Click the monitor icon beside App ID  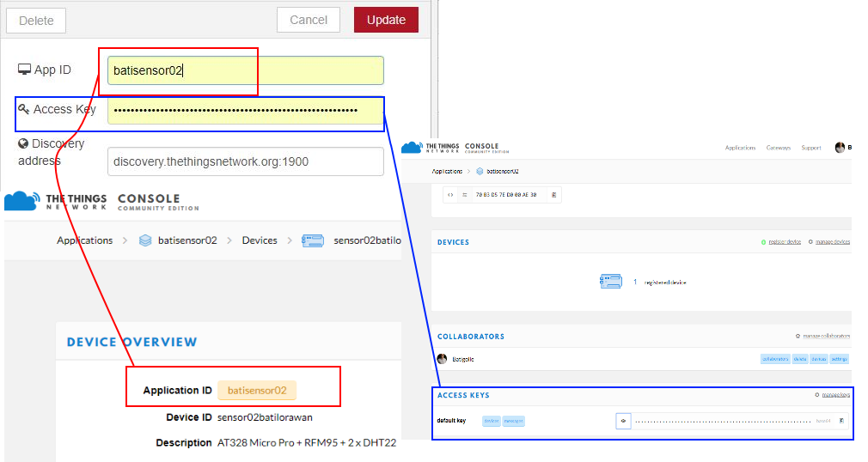point(24,70)
